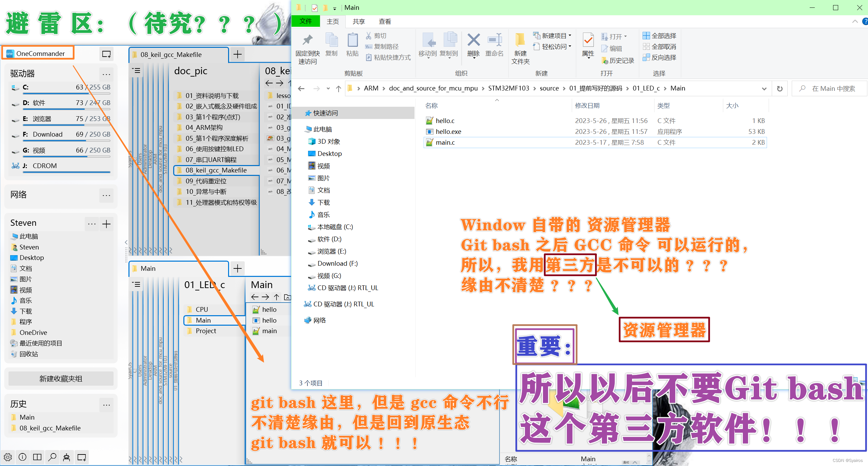Viewport: 868px width, 466px height.
Task: Collapse the ribbon with the chevron near Help
Action: click(855, 21)
